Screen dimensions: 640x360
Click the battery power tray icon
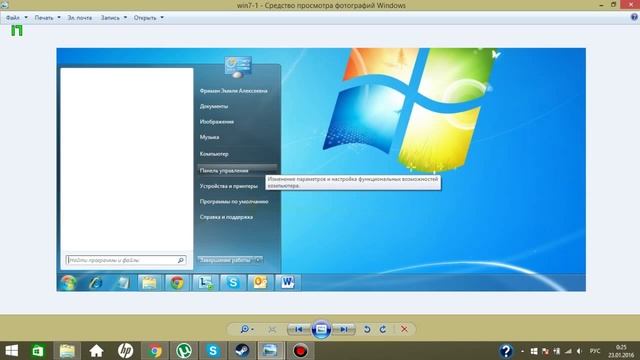click(x=557, y=351)
